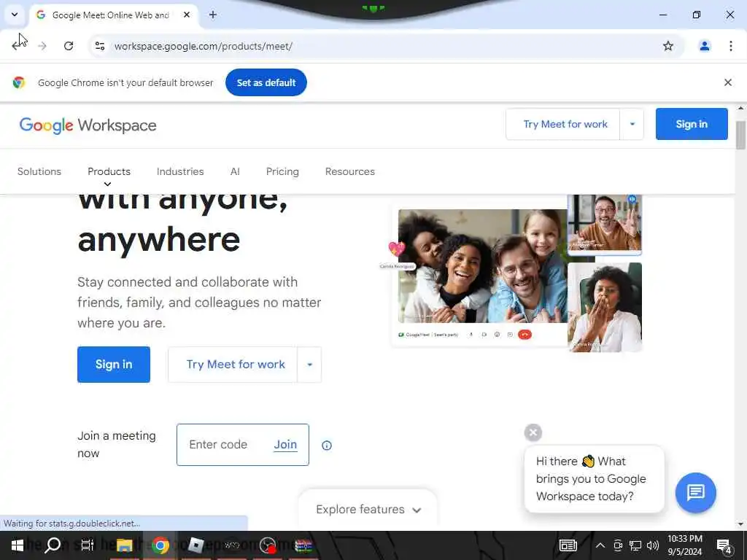Open Task View on taskbar
The height and width of the screenshot is (560, 747).
[88, 545]
